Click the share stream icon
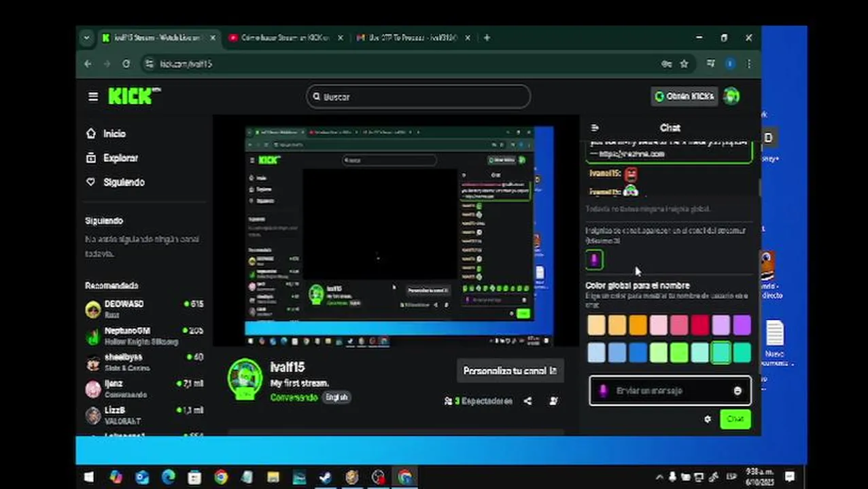Image resolution: width=868 pixels, height=489 pixels. 527,401
